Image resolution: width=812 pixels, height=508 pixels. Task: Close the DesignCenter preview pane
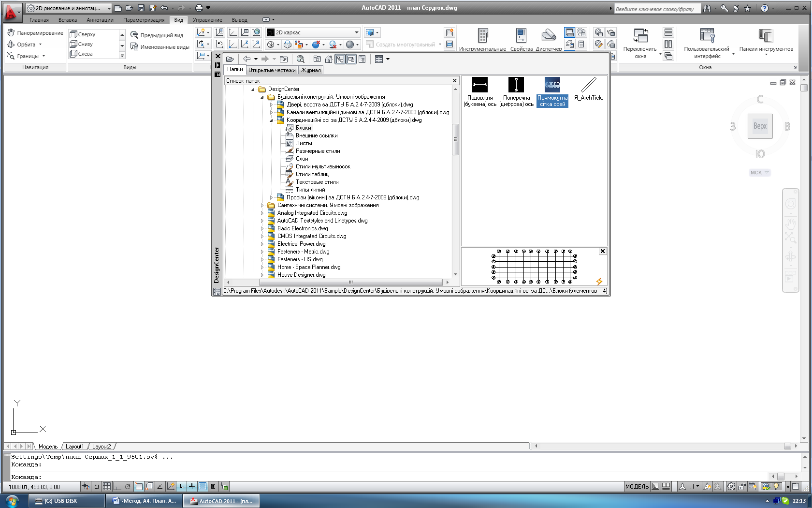click(x=603, y=251)
